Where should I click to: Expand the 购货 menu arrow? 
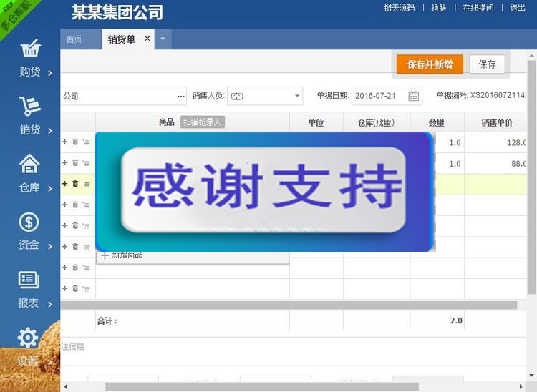[x=50, y=73]
